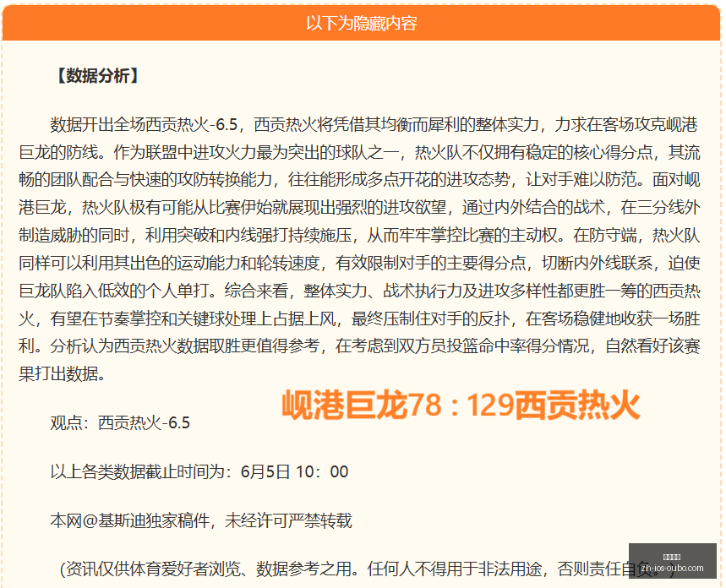
Task: Click the line beginning '巨龙队陷入低效的个人单打'
Action: click(x=359, y=291)
